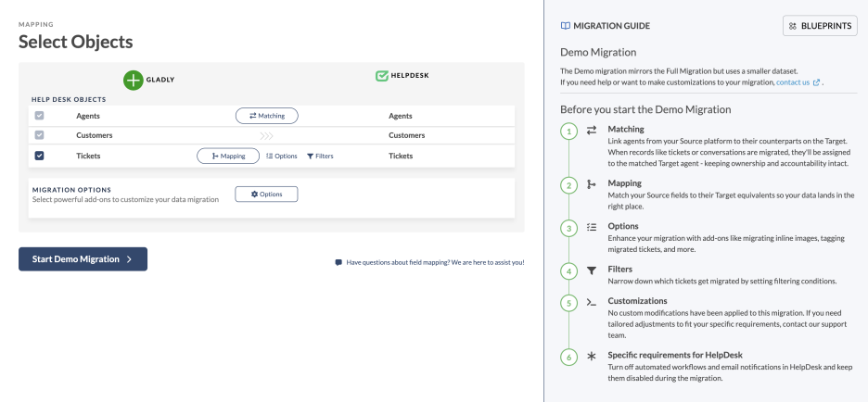Image resolution: width=868 pixels, height=402 pixels.
Task: Open Tickets Options link
Action: pyautogui.click(x=282, y=156)
